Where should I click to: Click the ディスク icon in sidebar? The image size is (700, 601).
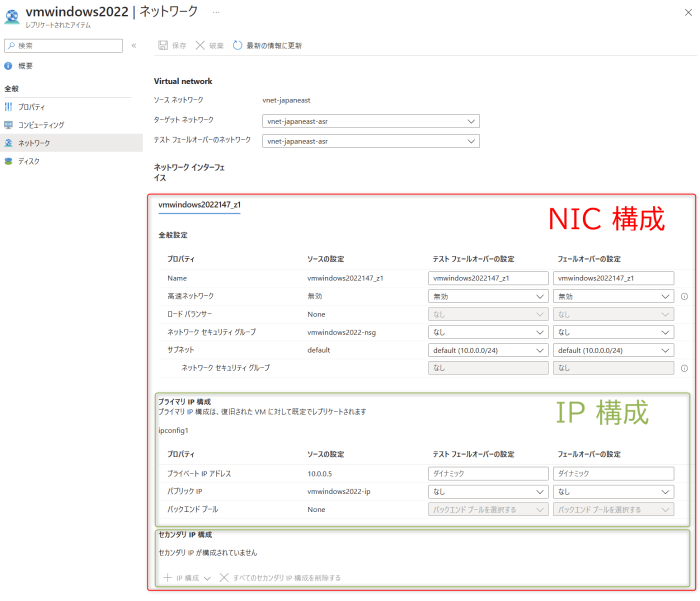click(8, 161)
